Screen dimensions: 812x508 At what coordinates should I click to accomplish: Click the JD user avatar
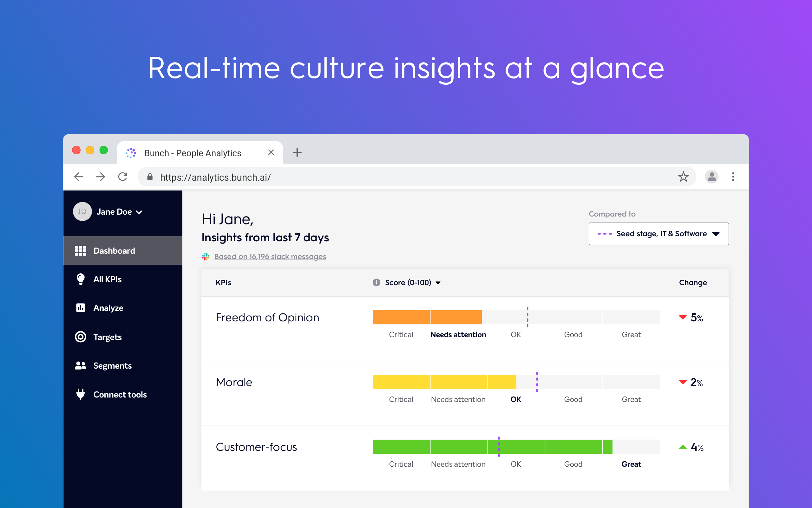[82, 212]
